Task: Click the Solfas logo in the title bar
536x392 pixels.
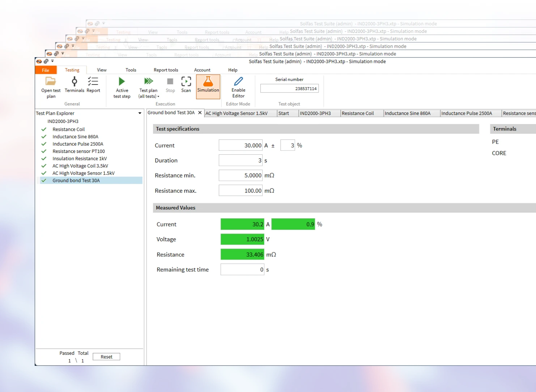Action: pyautogui.click(x=39, y=61)
